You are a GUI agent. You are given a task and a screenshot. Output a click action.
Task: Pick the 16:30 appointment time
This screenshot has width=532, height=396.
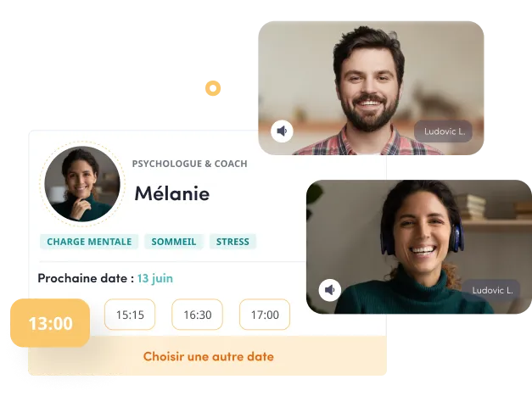point(198,315)
